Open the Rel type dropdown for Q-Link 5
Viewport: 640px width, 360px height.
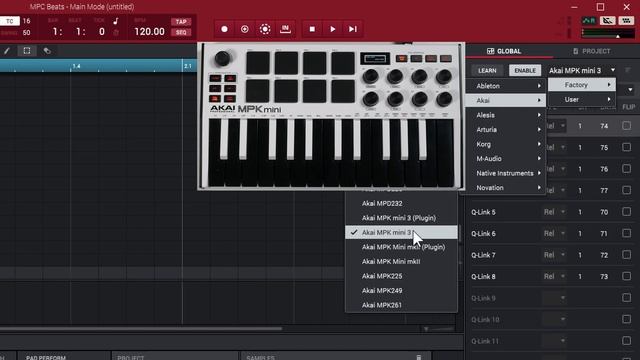point(554,212)
